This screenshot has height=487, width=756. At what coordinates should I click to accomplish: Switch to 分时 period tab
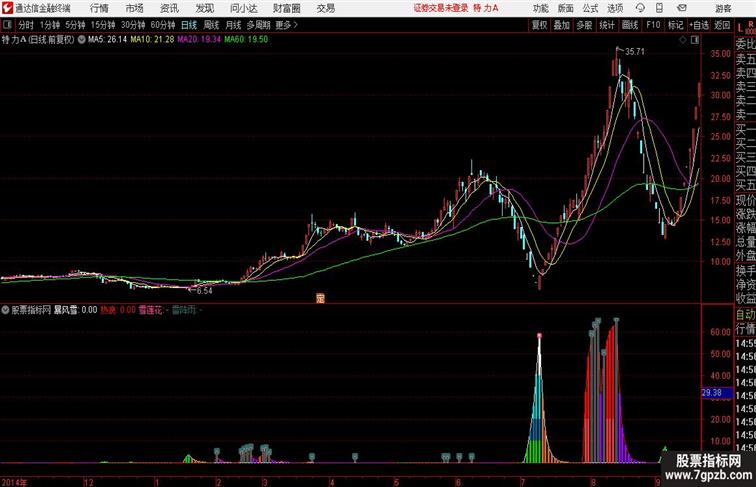pyautogui.click(x=26, y=25)
